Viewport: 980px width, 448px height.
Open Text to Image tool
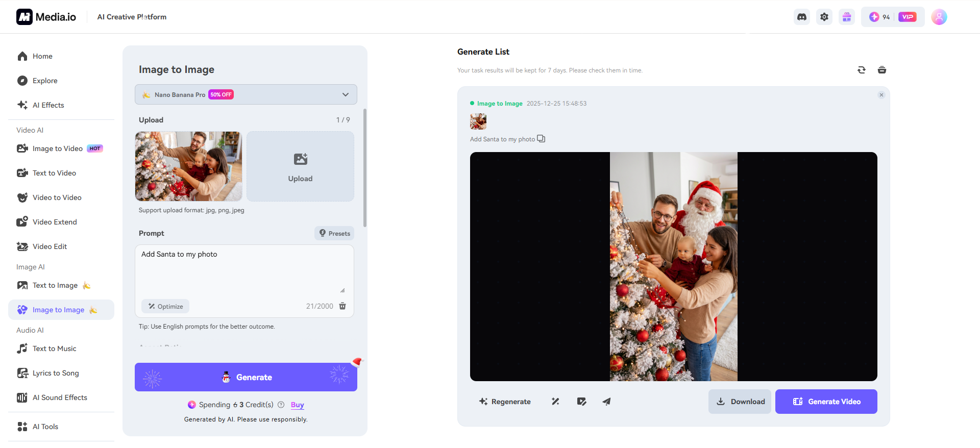pyautogui.click(x=61, y=285)
